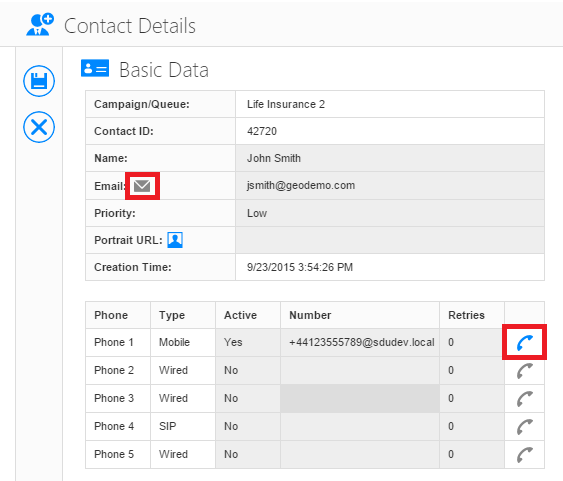Screen dimensions: 563x481
Task: Click the Phone 4 Active field showing No
Action: [x=248, y=426]
